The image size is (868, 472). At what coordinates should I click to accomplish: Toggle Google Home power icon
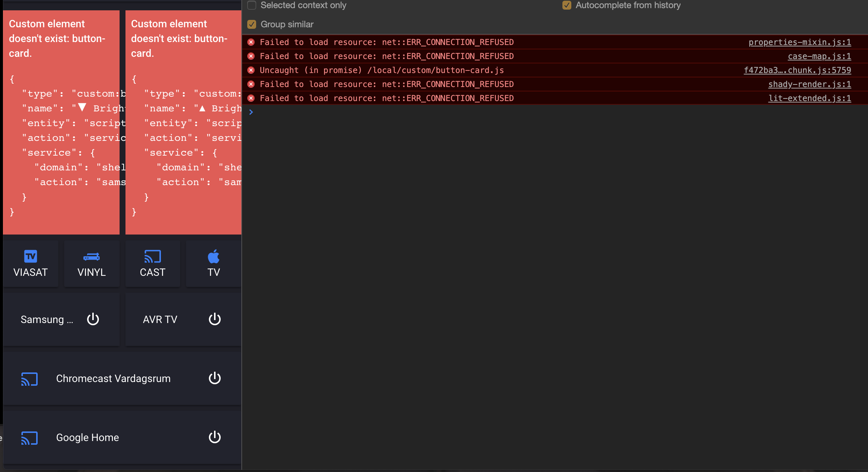point(215,437)
